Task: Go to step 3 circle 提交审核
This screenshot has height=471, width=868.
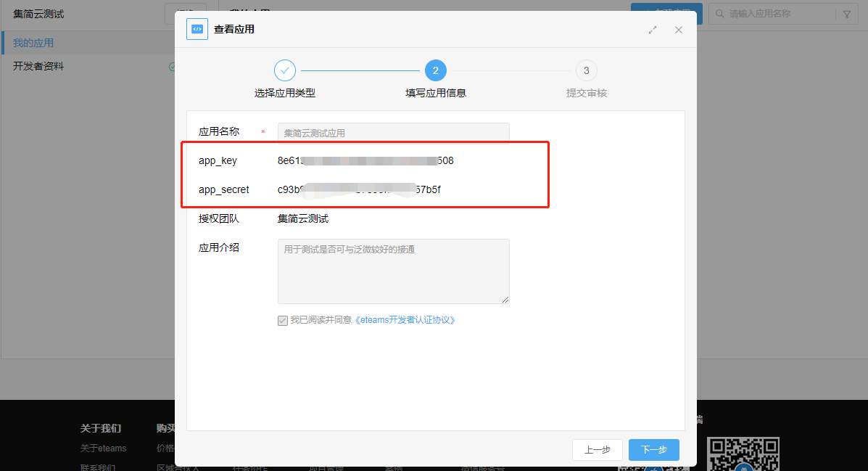Action: tap(587, 70)
